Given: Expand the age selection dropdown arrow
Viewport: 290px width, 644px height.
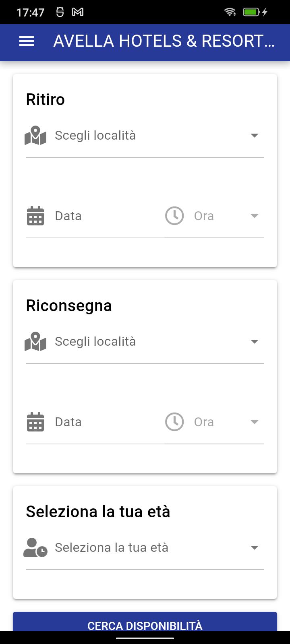Looking at the screenshot, I should click(254, 548).
